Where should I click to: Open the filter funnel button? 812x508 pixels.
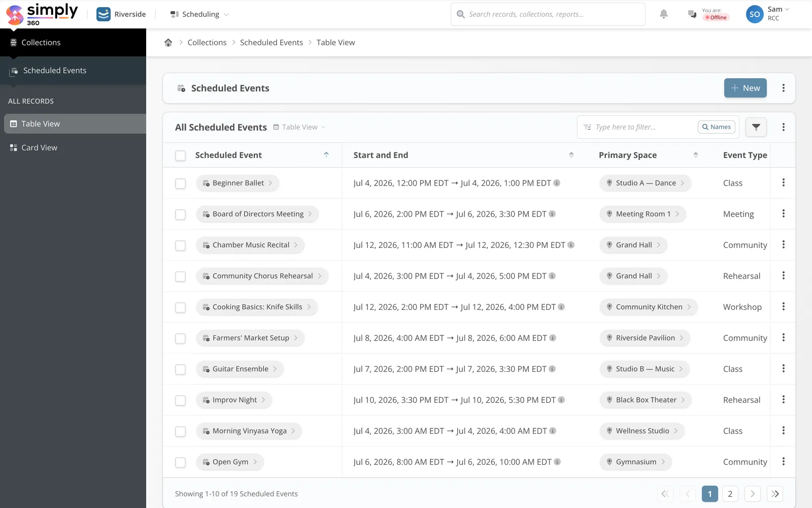tap(756, 127)
